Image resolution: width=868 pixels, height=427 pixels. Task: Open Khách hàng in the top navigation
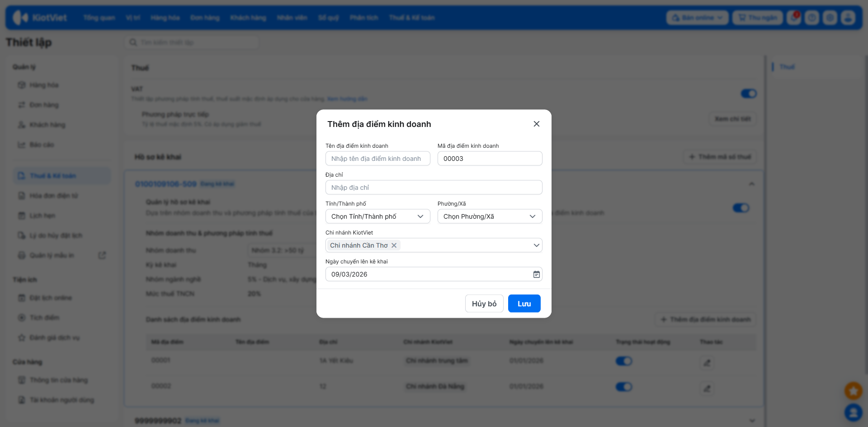[248, 18]
